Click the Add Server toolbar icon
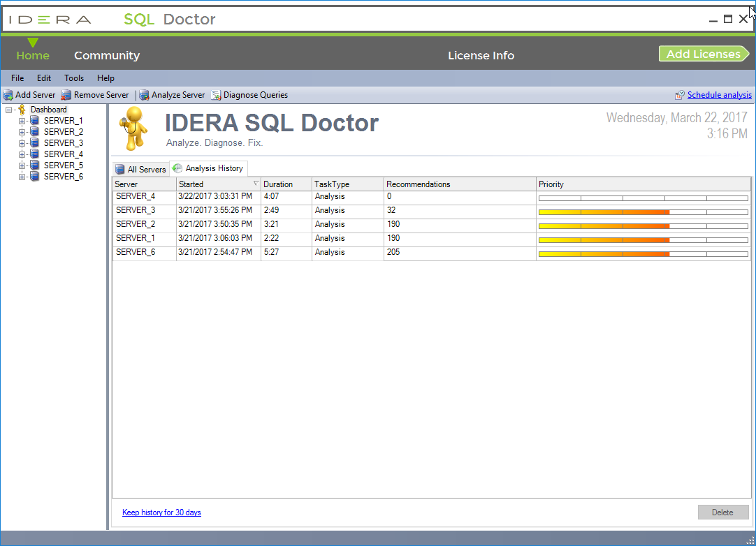Screen dimensions: 756x546 point(8,95)
